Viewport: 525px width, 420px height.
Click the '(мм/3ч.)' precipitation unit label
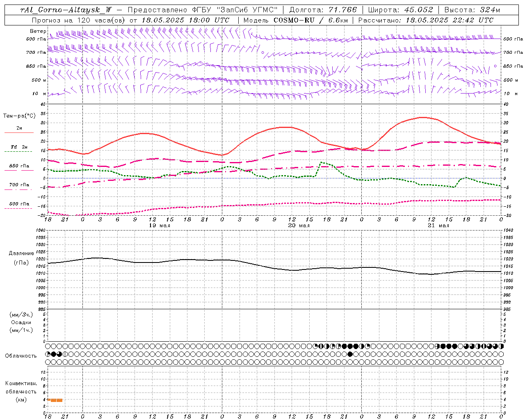point(21,315)
